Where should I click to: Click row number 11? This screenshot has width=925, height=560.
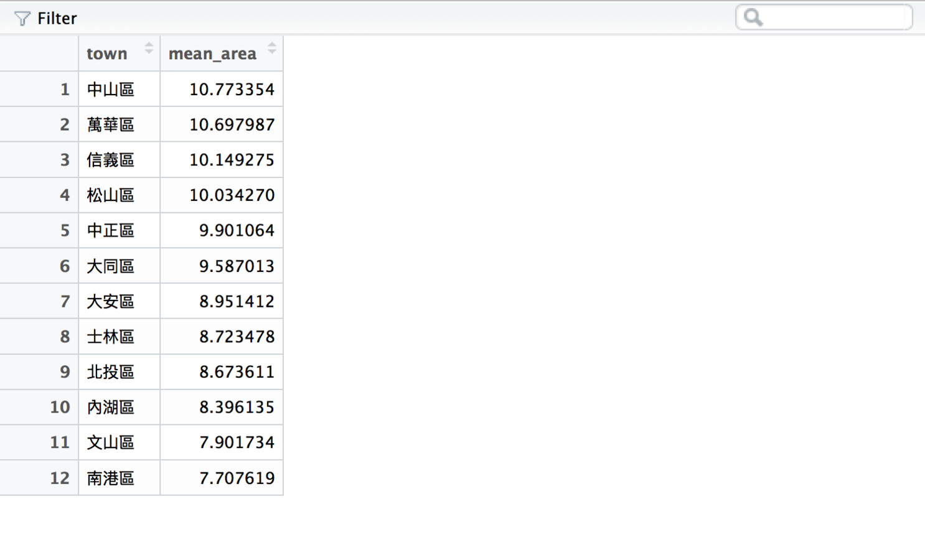point(60,442)
